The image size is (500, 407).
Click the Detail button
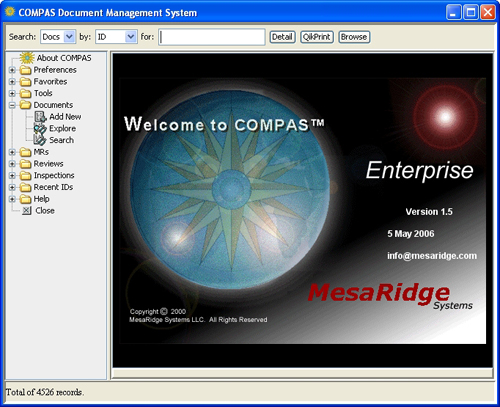[x=282, y=37]
